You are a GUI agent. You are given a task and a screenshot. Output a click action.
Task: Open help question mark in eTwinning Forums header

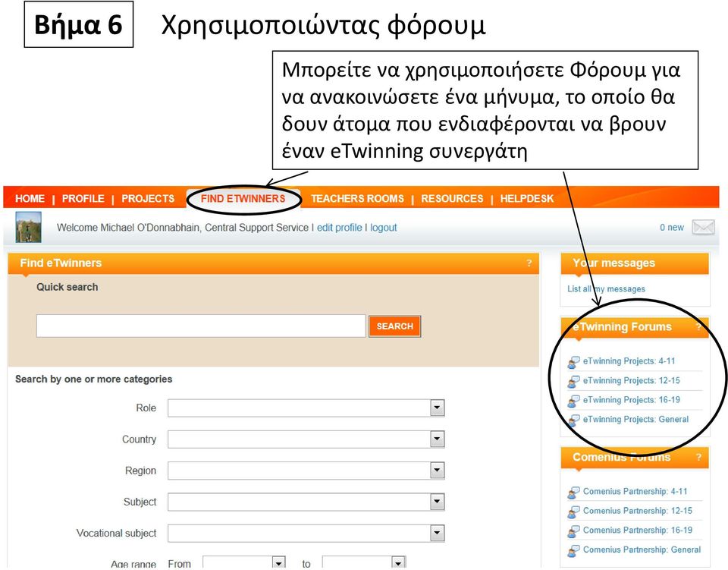[x=698, y=327]
